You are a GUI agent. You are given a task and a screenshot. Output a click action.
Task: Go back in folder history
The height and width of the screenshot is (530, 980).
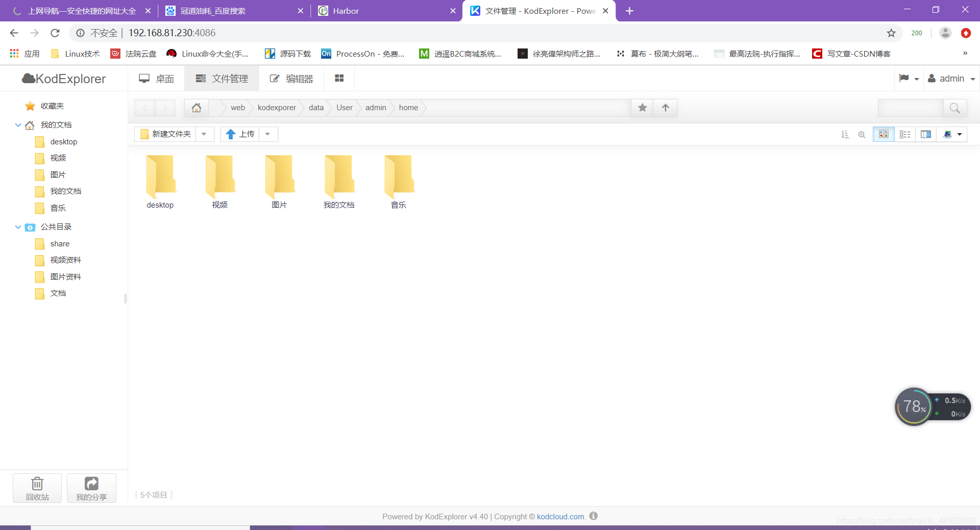tap(145, 108)
